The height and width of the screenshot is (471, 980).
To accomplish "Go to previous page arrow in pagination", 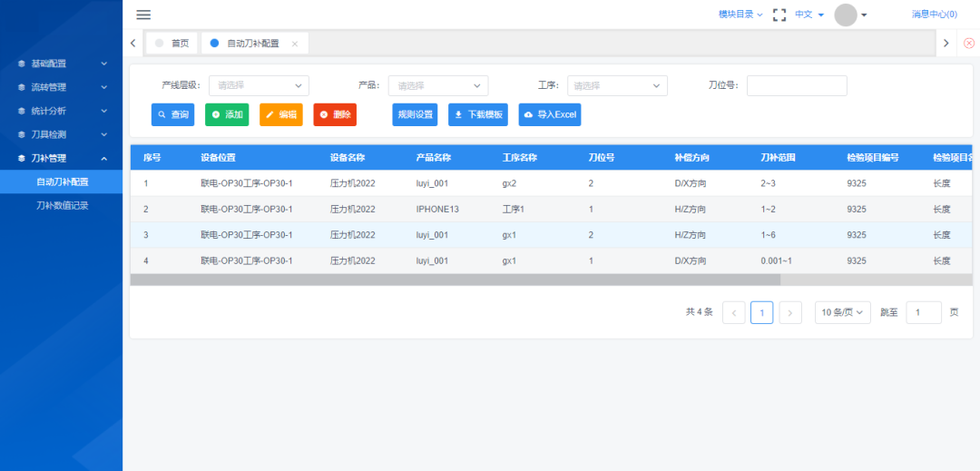I will 734,312.
